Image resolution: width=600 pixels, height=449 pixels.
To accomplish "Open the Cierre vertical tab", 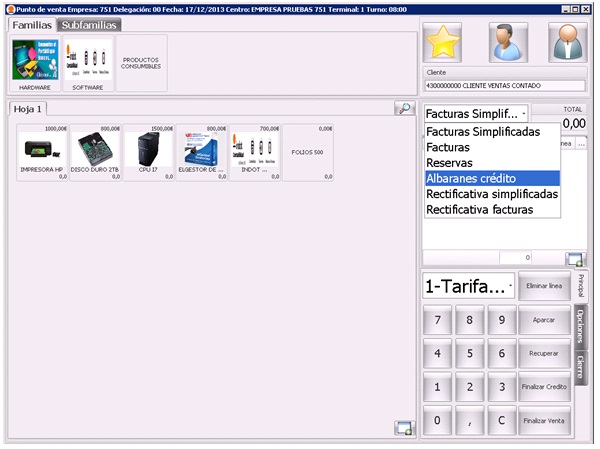I will point(581,369).
